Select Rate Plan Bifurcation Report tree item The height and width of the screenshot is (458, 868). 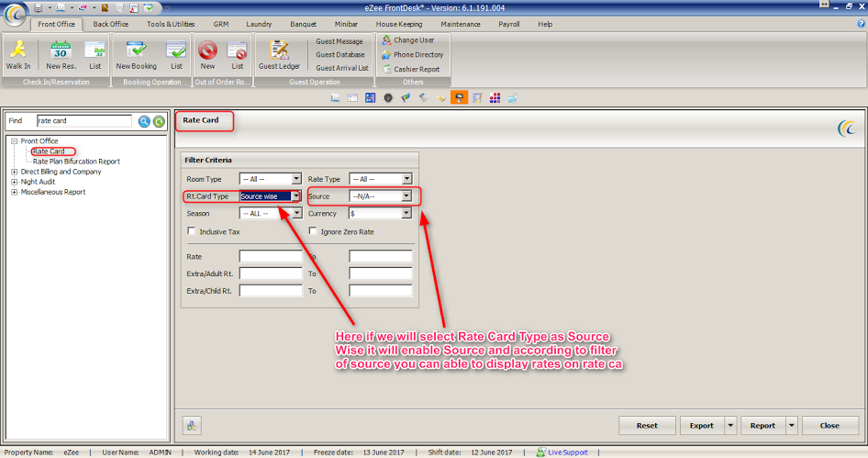point(76,162)
